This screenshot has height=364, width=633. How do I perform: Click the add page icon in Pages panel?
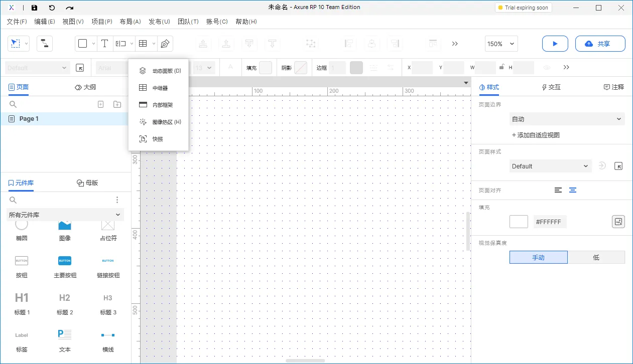click(x=100, y=104)
